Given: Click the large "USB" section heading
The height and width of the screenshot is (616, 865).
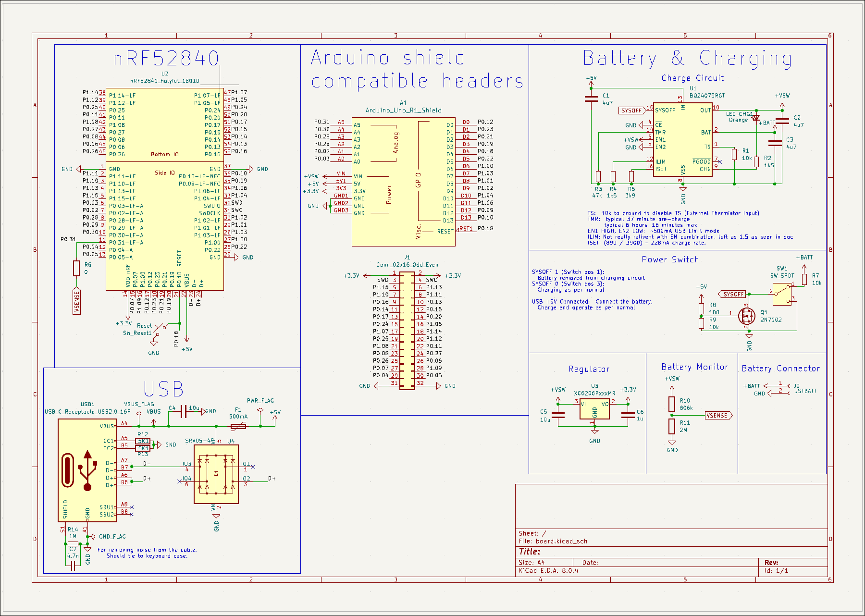Looking at the screenshot, I should pyautogui.click(x=163, y=389).
